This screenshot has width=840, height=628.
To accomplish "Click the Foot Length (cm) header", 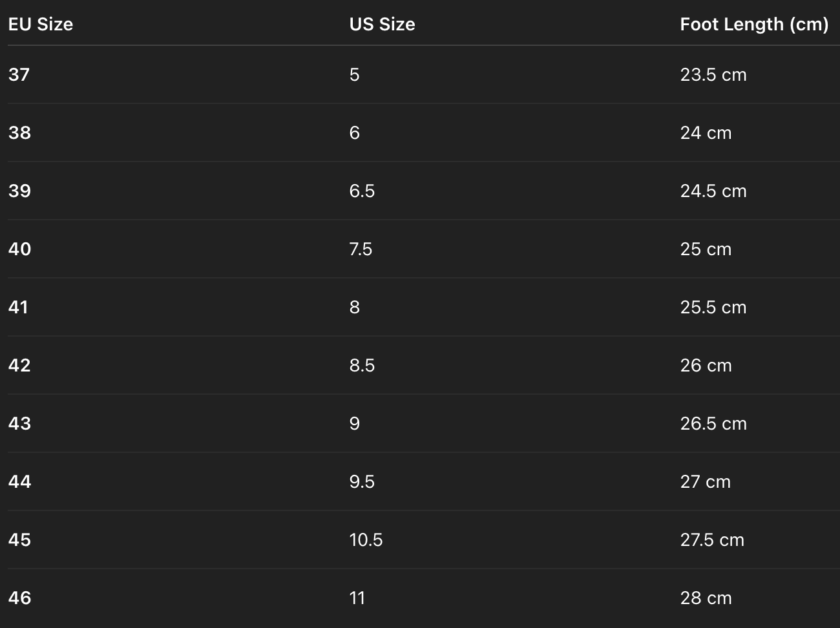I will pos(753,25).
